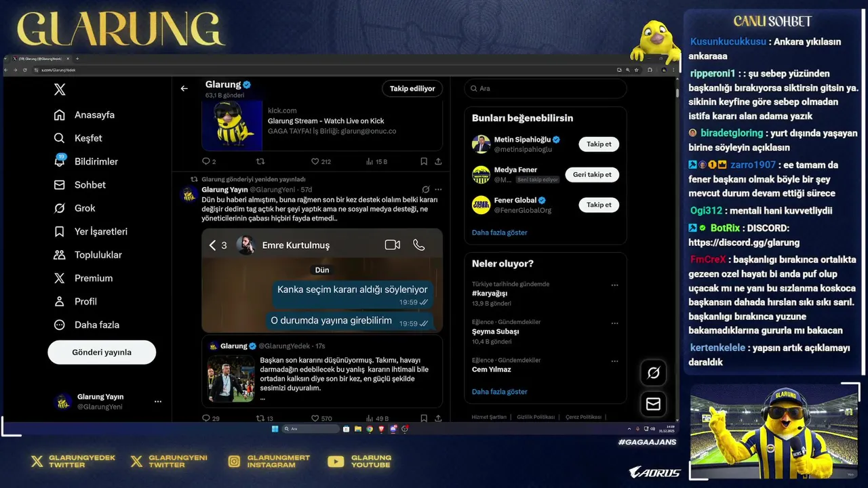The height and width of the screenshot is (488, 868).
Task: Open Gizlilik Politikası footer link
Action: pos(536,417)
